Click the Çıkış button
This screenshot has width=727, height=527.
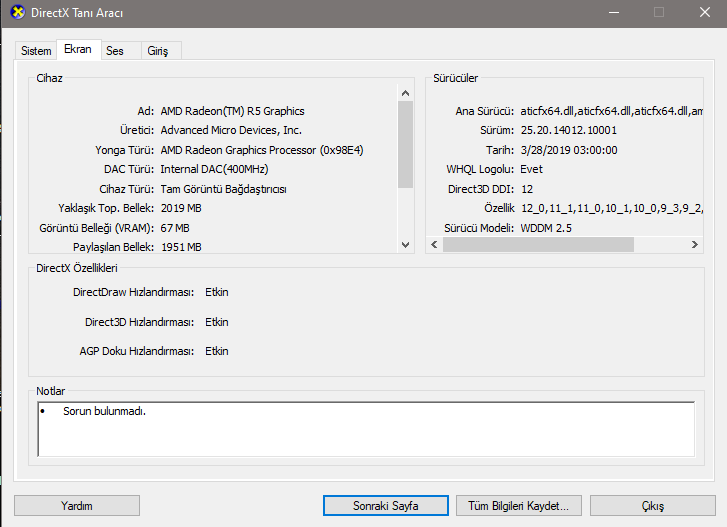tap(653, 506)
